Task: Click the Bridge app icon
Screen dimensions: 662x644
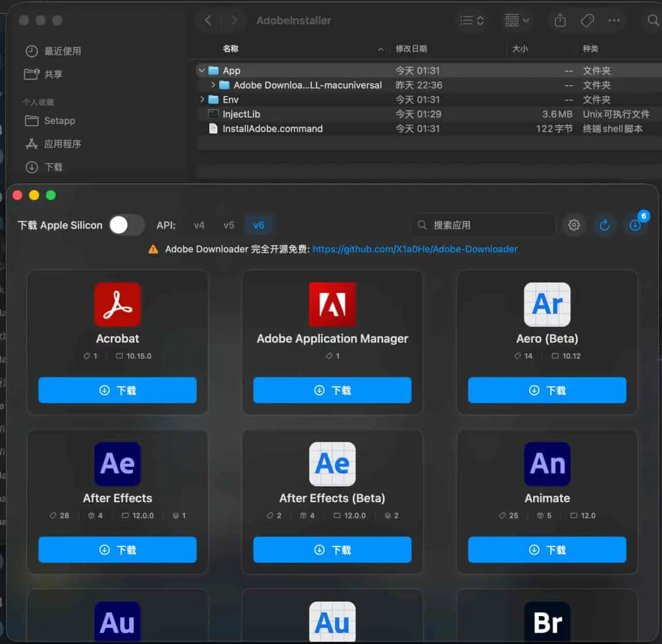Action: point(547,622)
